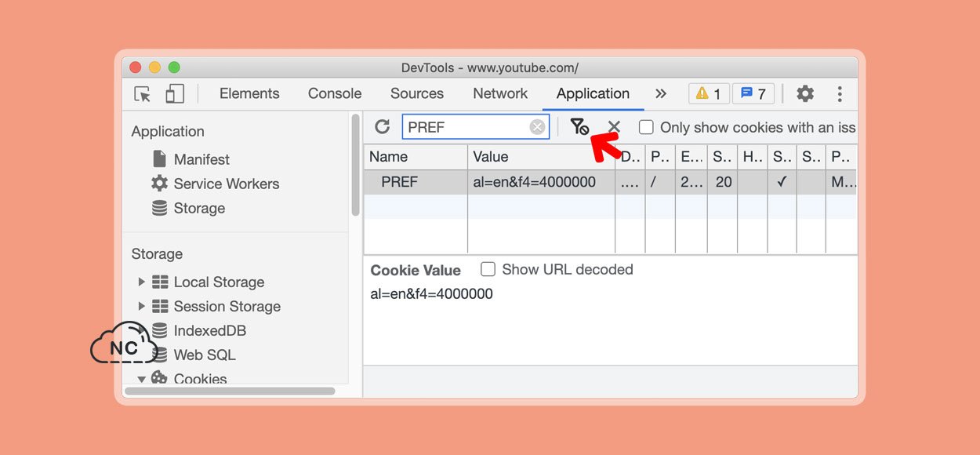Screen dimensions: 980x455
Task: Click the messages badge showing 7
Action: [x=753, y=94]
